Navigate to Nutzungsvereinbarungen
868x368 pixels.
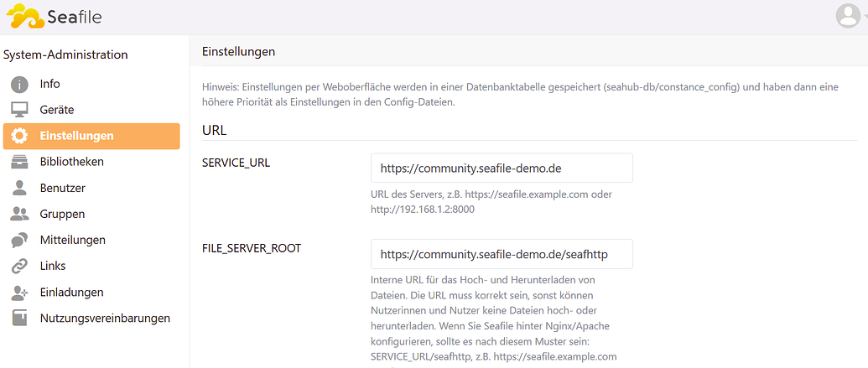point(105,319)
